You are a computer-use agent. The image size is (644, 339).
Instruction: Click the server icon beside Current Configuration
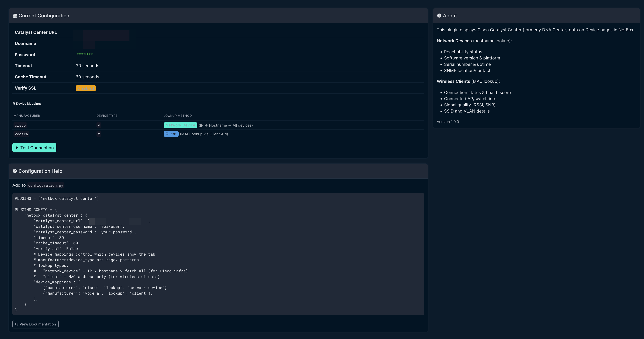click(x=15, y=16)
